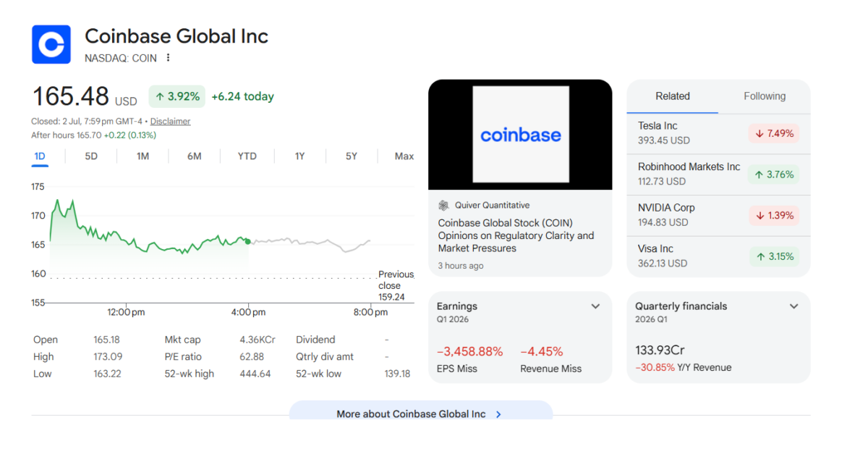
Task: Click the Tesla price 393.45 USD
Action: [664, 140]
